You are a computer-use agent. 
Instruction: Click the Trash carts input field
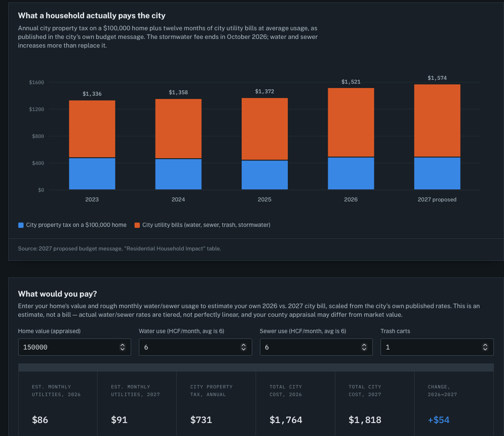pos(437,347)
